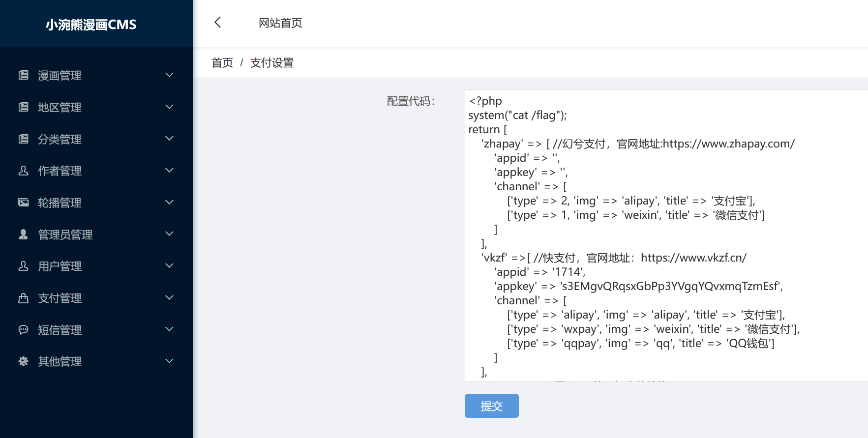Expand the 支付管理 chevron
868x438 pixels.
point(169,297)
